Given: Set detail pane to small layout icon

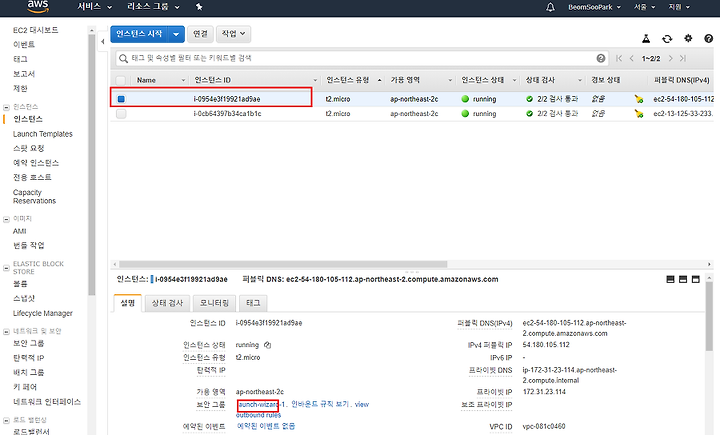Looking at the screenshot, I should pos(670,279).
